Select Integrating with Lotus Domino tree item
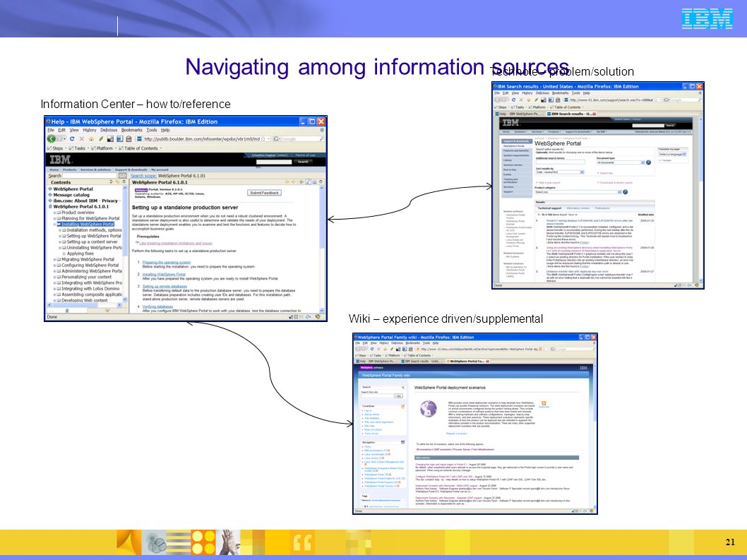747x560 pixels. click(90, 289)
